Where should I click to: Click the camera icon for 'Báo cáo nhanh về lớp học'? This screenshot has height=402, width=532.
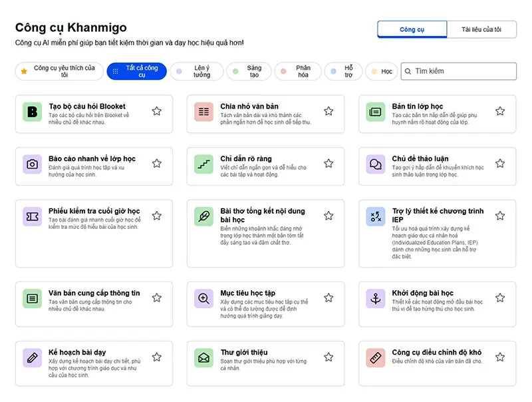coord(31,164)
